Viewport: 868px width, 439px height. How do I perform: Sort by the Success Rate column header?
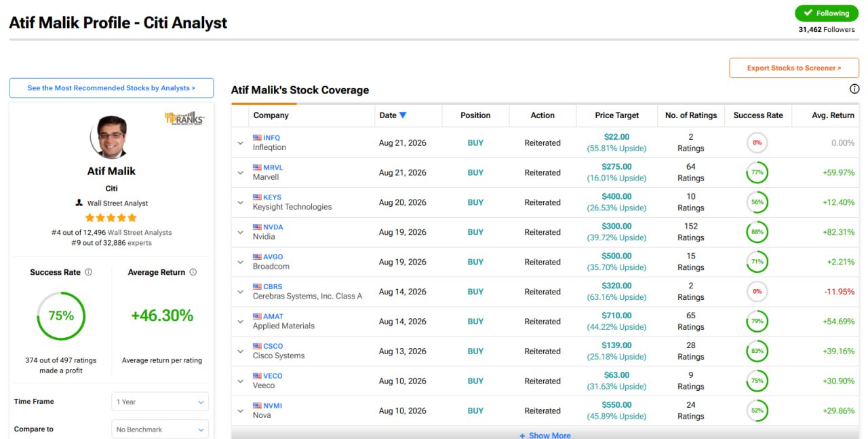[x=758, y=115]
